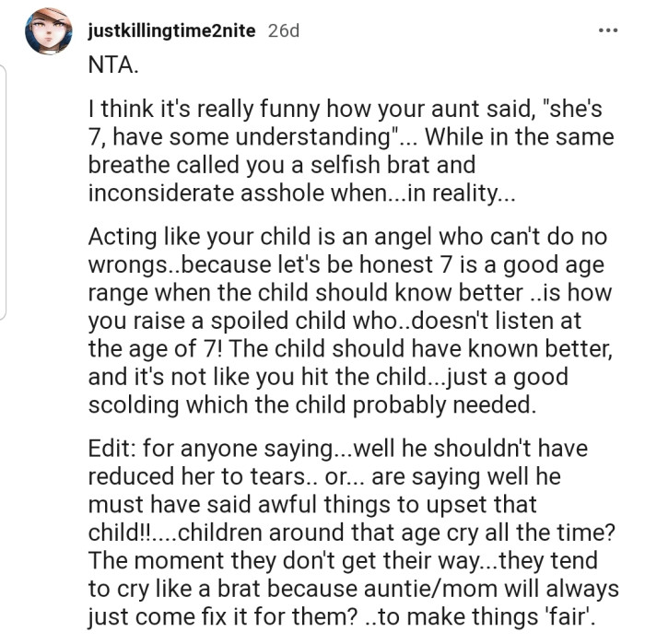Open the three-dot comment options menu
Image resolution: width=645 pixels, height=644 pixels.
tap(607, 29)
